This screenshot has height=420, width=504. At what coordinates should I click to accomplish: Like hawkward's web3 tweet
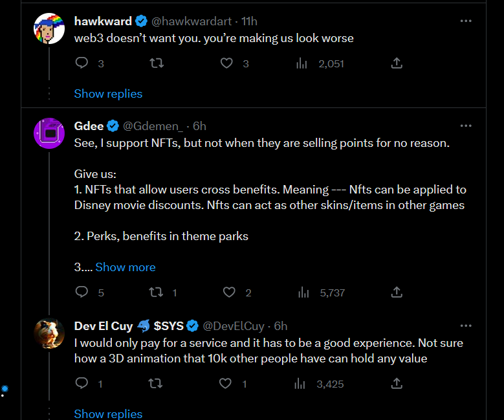pyautogui.click(x=226, y=63)
